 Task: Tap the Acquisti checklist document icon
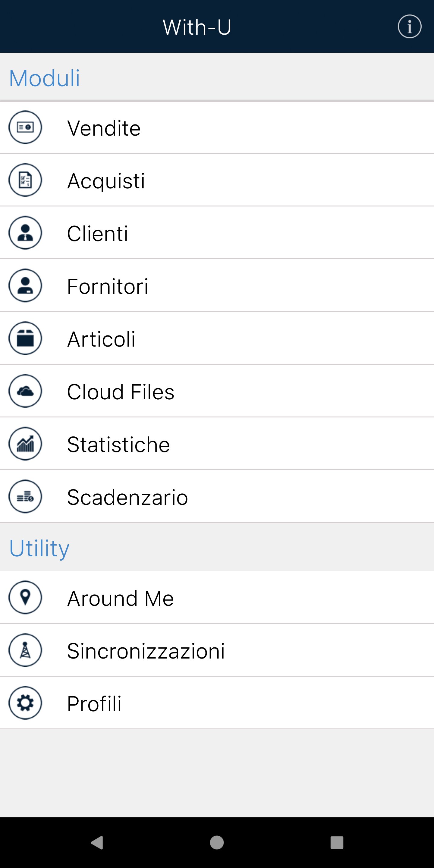click(x=25, y=180)
